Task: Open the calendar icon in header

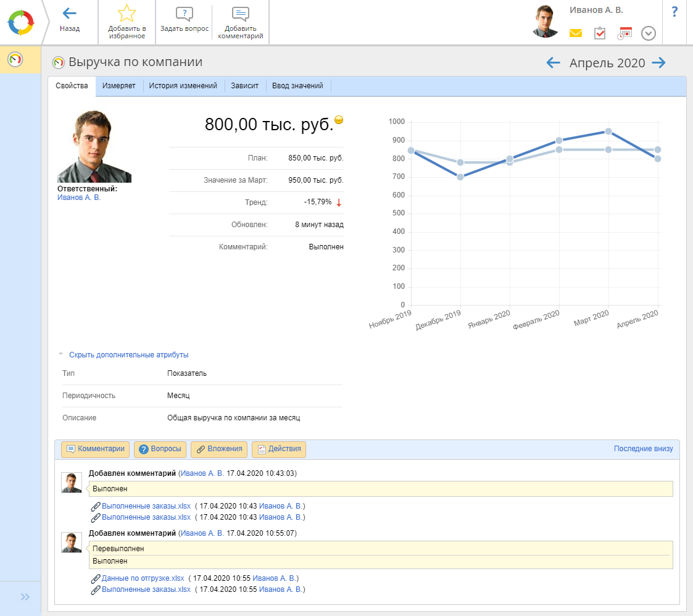Action: coord(625,33)
